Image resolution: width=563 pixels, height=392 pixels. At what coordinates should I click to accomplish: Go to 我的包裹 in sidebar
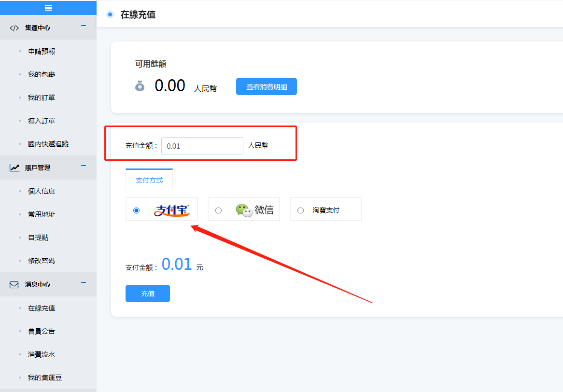(x=42, y=74)
